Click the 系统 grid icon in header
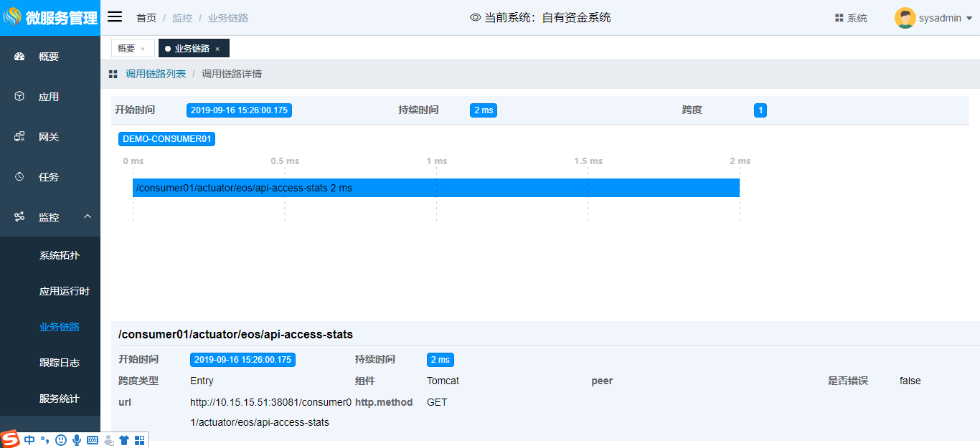 (x=839, y=18)
